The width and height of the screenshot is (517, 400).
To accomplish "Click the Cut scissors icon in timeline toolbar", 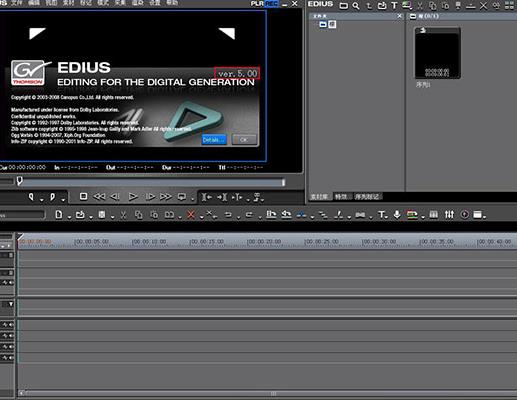I will coord(123,215).
